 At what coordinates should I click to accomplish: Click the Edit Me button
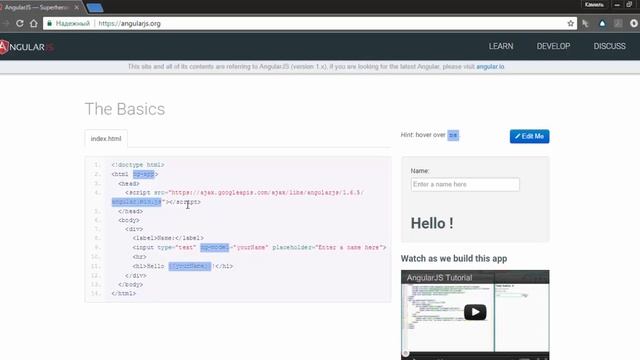point(529,136)
